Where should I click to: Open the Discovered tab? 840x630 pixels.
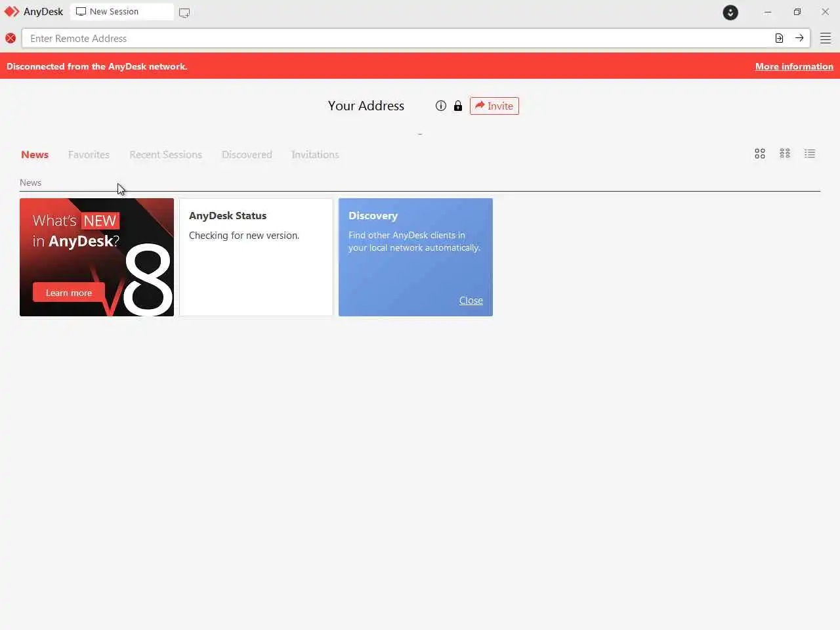click(x=247, y=155)
